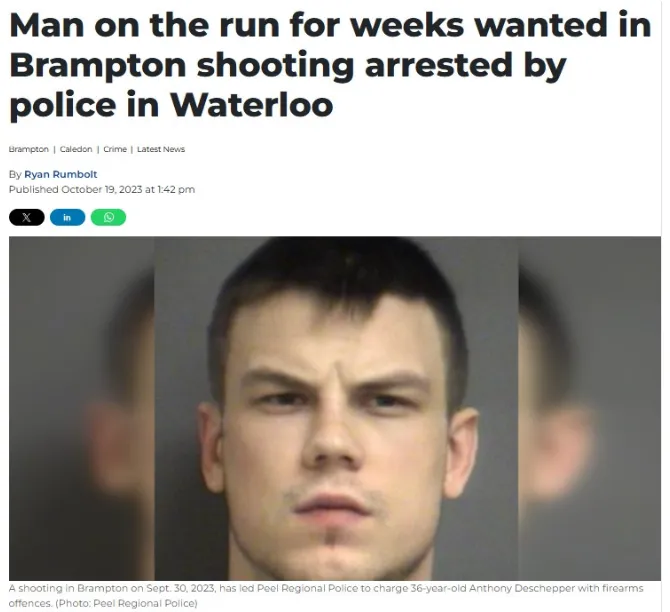The width and height of the screenshot is (670, 612).
Task: Click the 'By' byline label
Action: (15, 174)
